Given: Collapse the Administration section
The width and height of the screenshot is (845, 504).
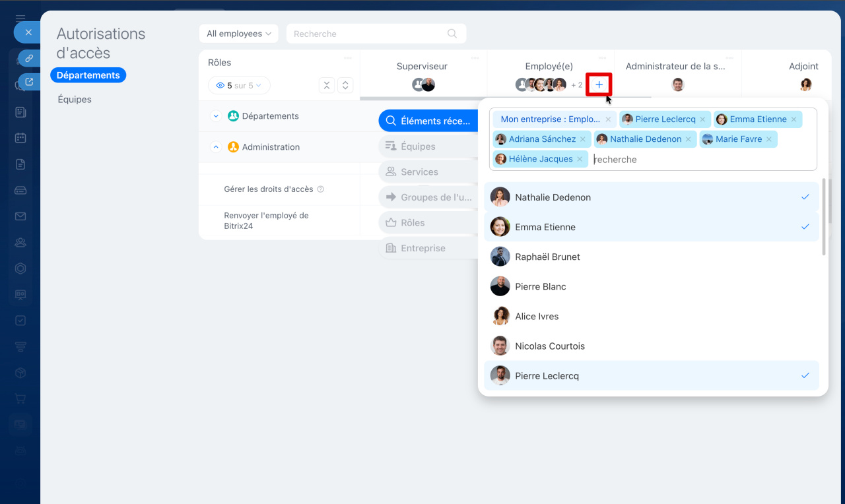Looking at the screenshot, I should click(x=216, y=147).
